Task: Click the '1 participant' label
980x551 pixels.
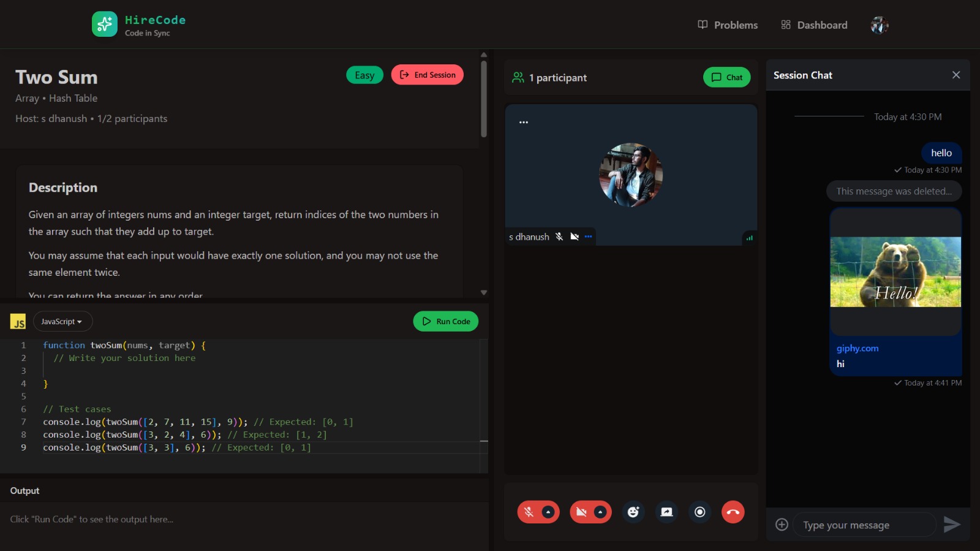Action: pyautogui.click(x=558, y=78)
